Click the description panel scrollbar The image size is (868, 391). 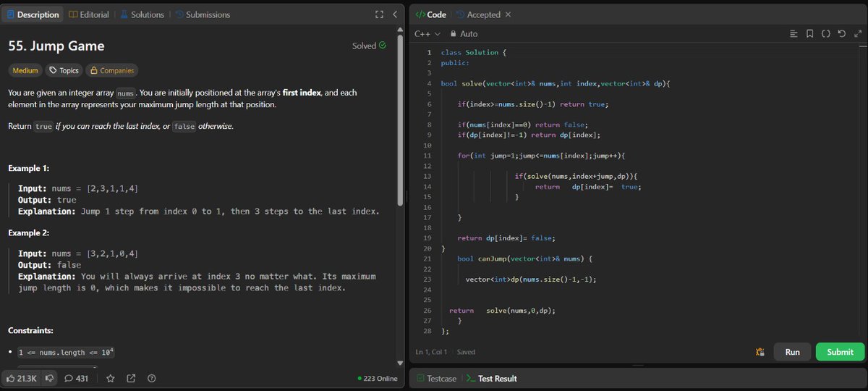tap(401, 119)
